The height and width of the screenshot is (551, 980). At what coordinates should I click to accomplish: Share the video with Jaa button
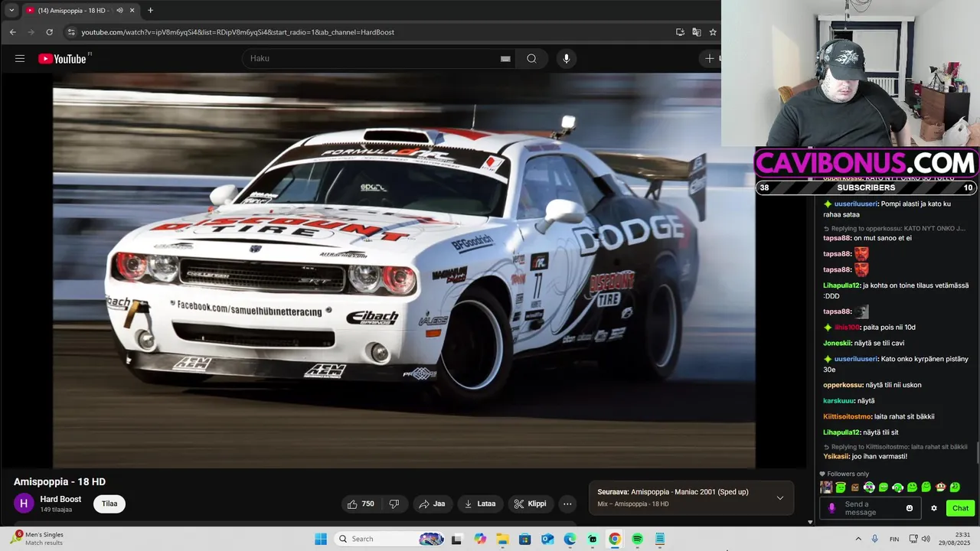pos(432,504)
